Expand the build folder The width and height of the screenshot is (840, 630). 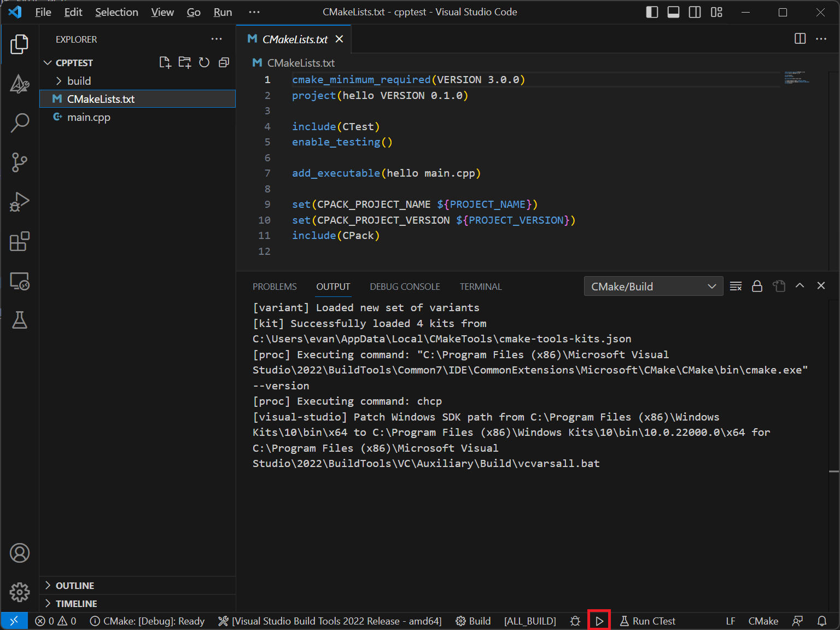click(x=79, y=81)
